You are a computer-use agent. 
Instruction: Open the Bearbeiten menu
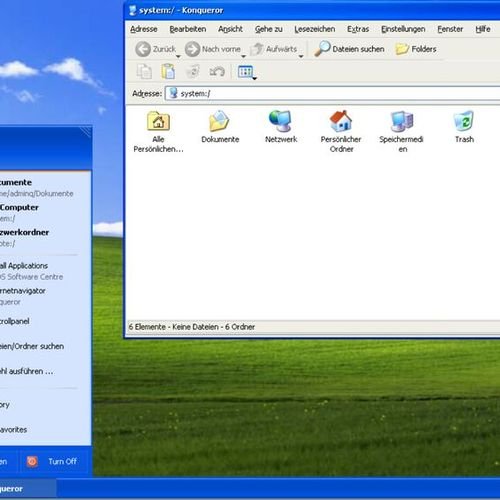[x=188, y=29]
